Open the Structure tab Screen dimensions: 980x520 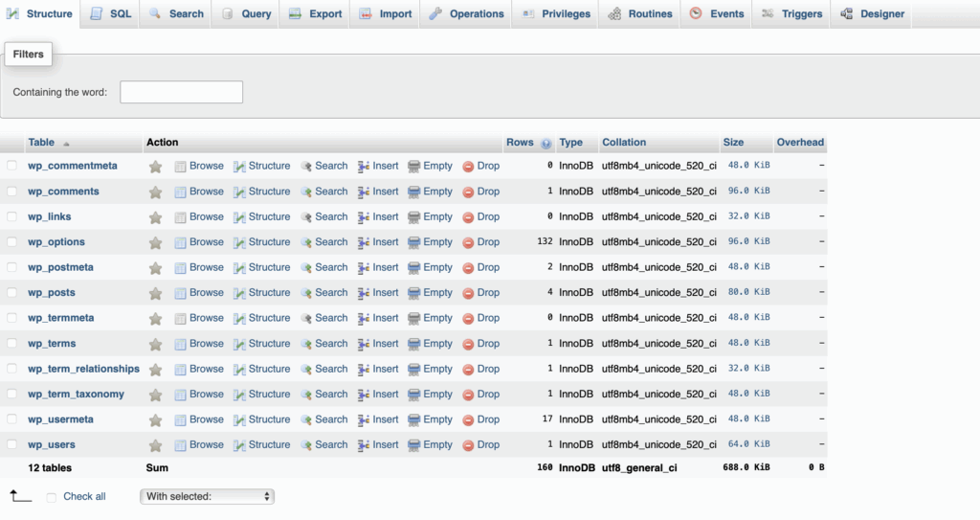40,13
